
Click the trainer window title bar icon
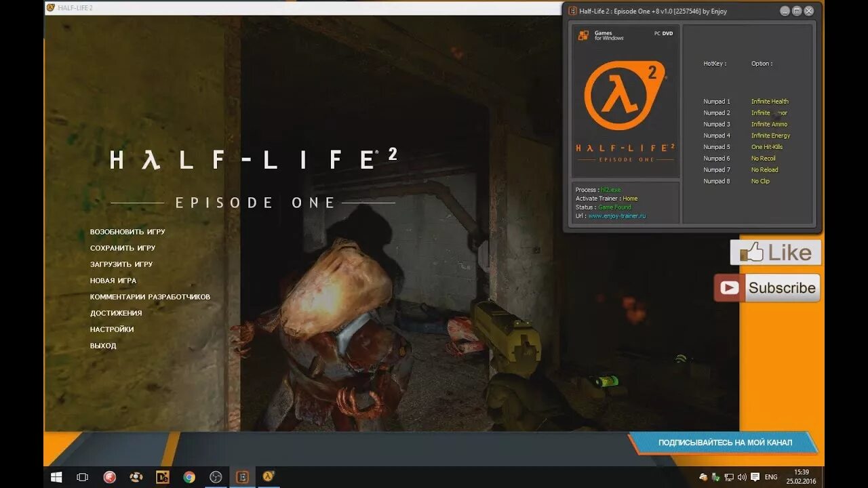[573, 11]
